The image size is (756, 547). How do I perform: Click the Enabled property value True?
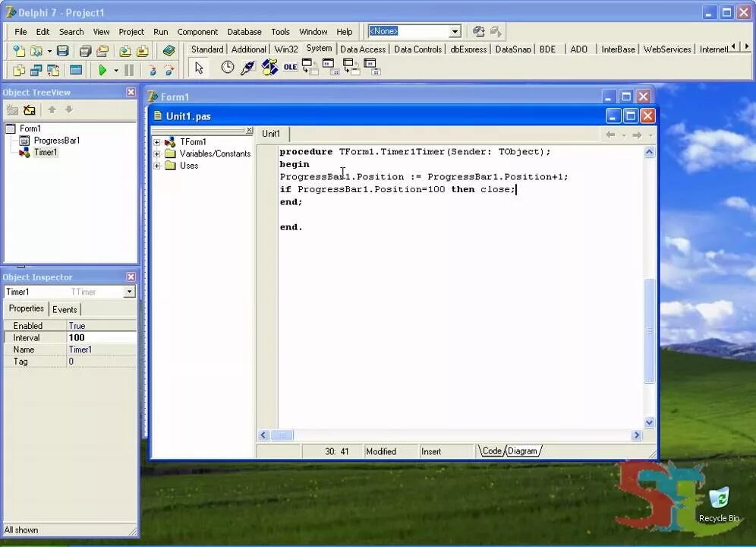pos(101,326)
